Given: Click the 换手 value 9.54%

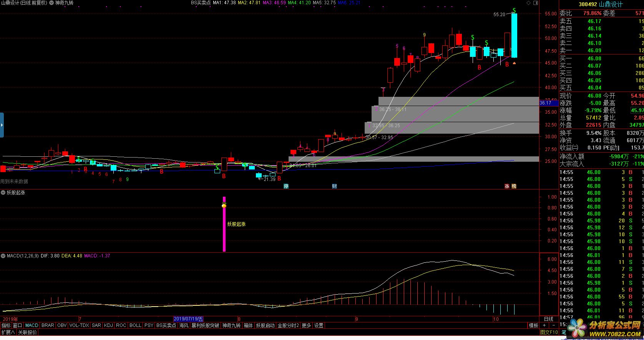Looking at the screenshot, I should [594, 133].
